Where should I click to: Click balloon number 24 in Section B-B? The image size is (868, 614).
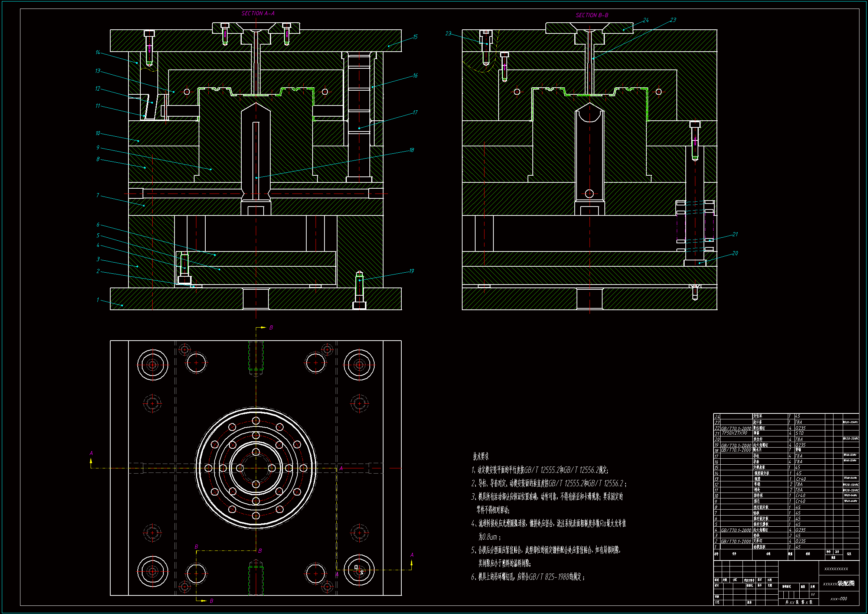[x=646, y=20]
